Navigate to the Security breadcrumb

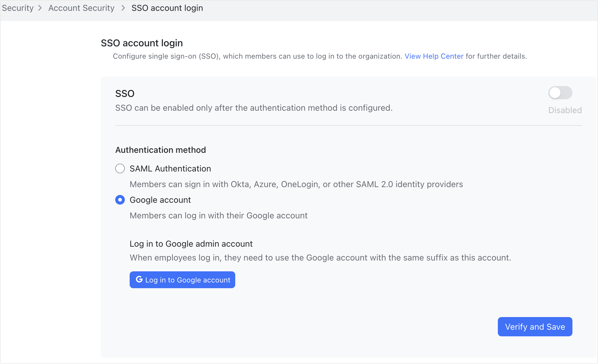pyautogui.click(x=17, y=8)
